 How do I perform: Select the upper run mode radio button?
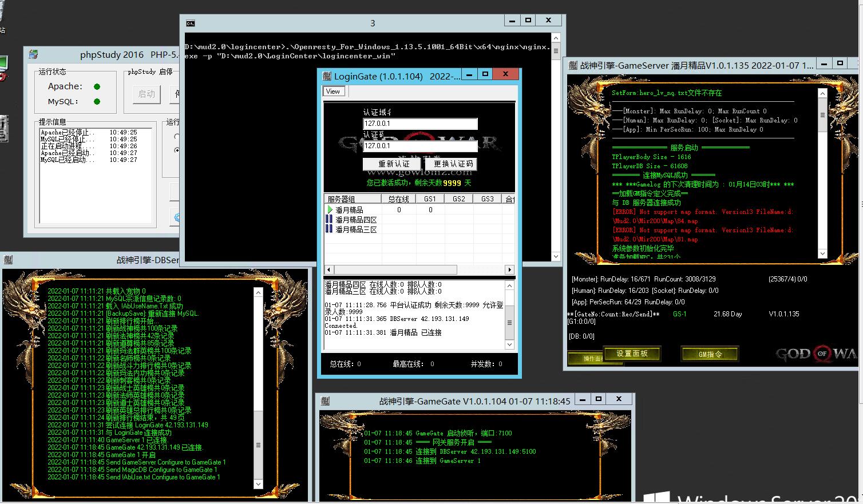point(177,137)
